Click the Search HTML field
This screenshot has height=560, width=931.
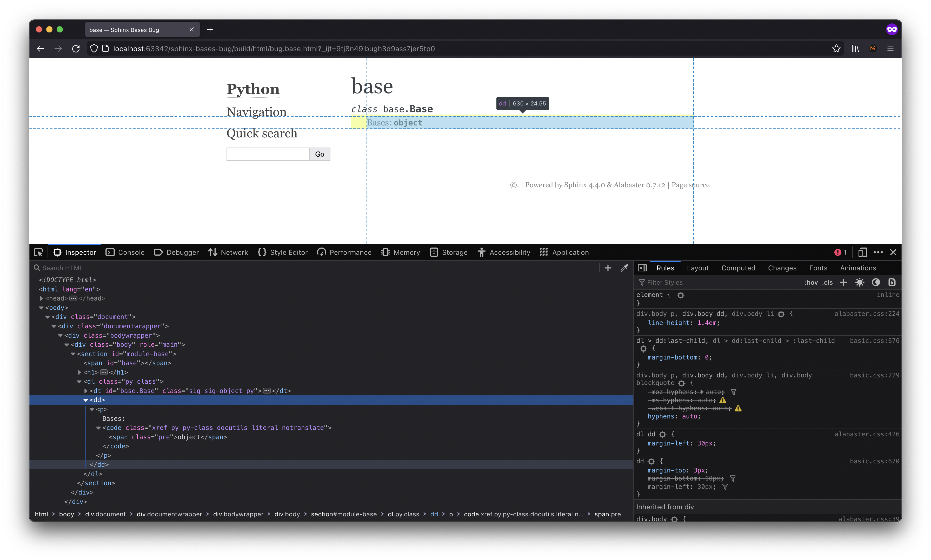pyautogui.click(x=302, y=268)
